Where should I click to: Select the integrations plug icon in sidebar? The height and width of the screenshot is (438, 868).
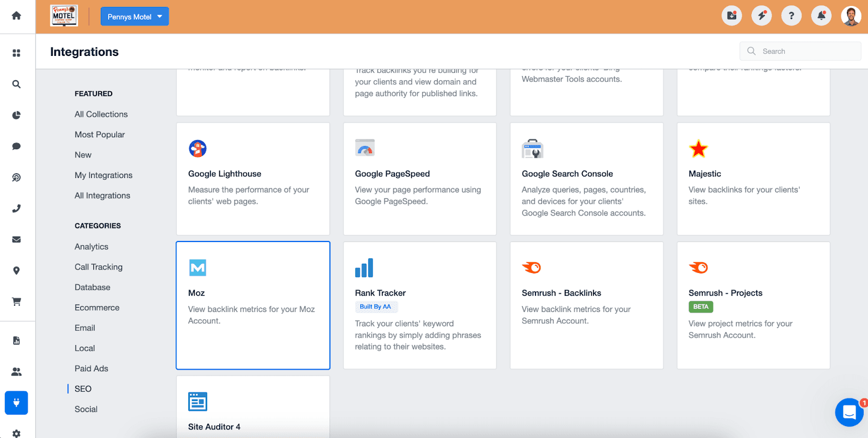16,403
